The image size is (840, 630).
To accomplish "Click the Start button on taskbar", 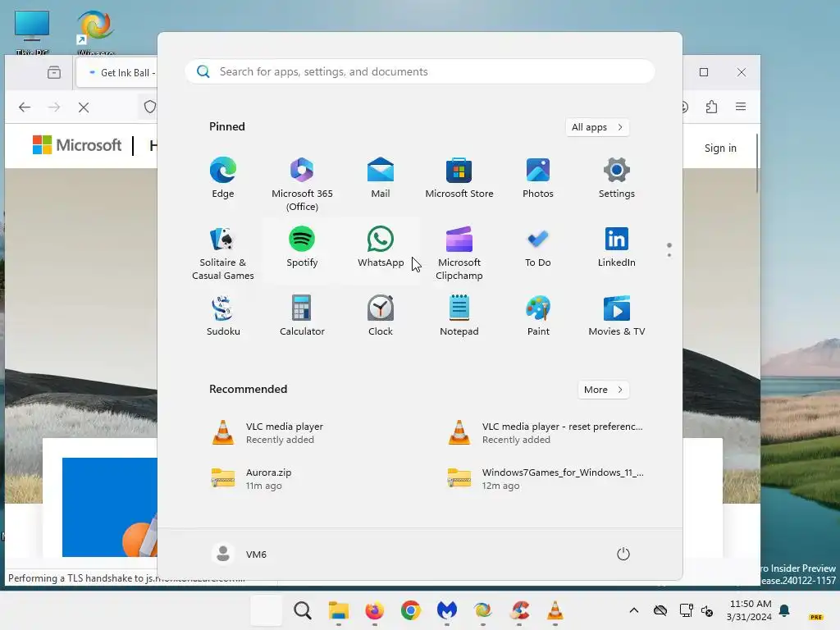I will [x=267, y=610].
